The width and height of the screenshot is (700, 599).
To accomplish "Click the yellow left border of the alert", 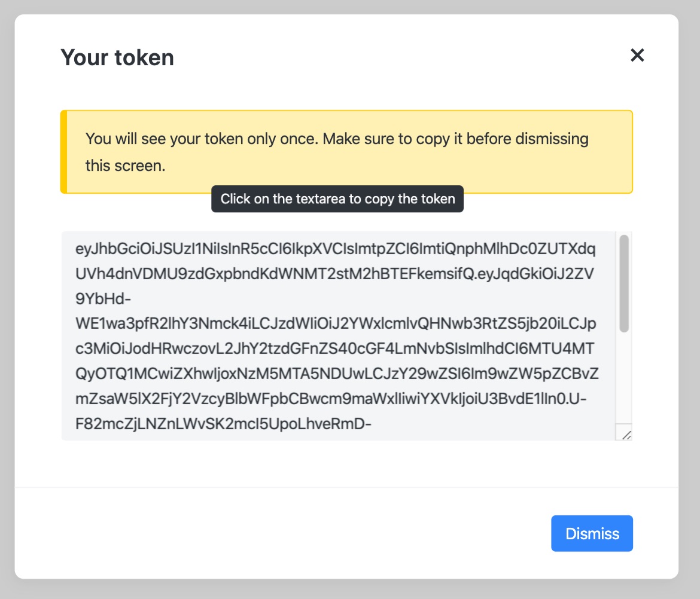I will (x=62, y=151).
